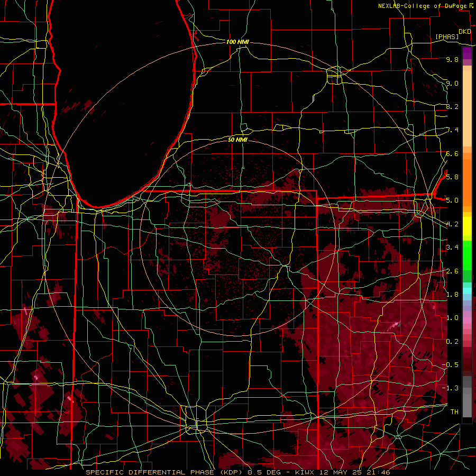Click the [PHAS] units label

click(447, 37)
